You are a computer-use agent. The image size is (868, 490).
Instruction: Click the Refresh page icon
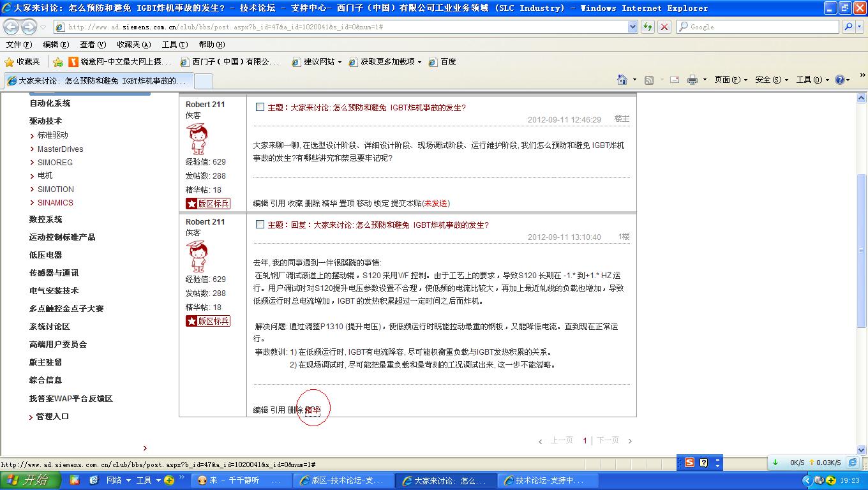click(648, 27)
